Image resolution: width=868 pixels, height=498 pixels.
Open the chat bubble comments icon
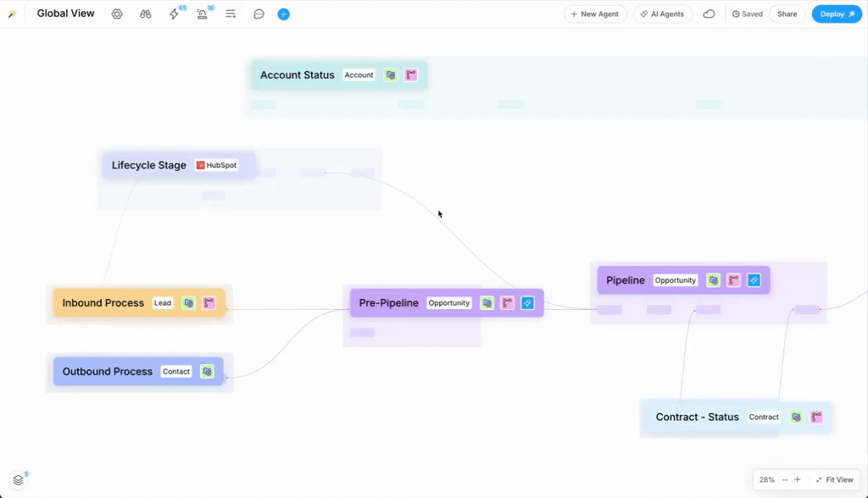pyautogui.click(x=259, y=14)
